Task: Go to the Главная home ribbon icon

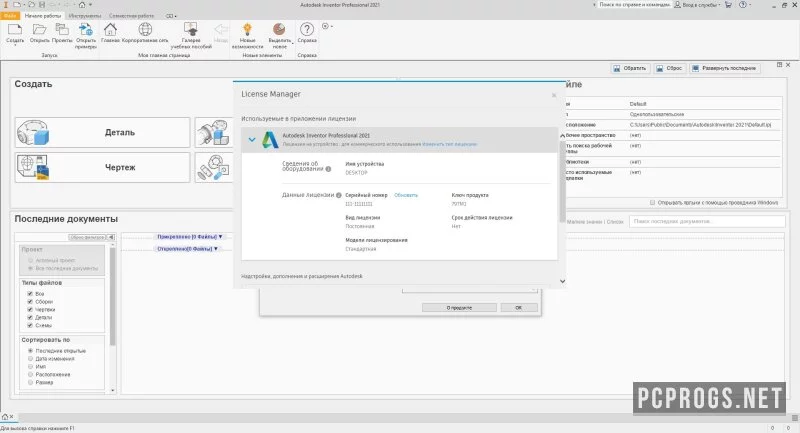Action: (110, 30)
